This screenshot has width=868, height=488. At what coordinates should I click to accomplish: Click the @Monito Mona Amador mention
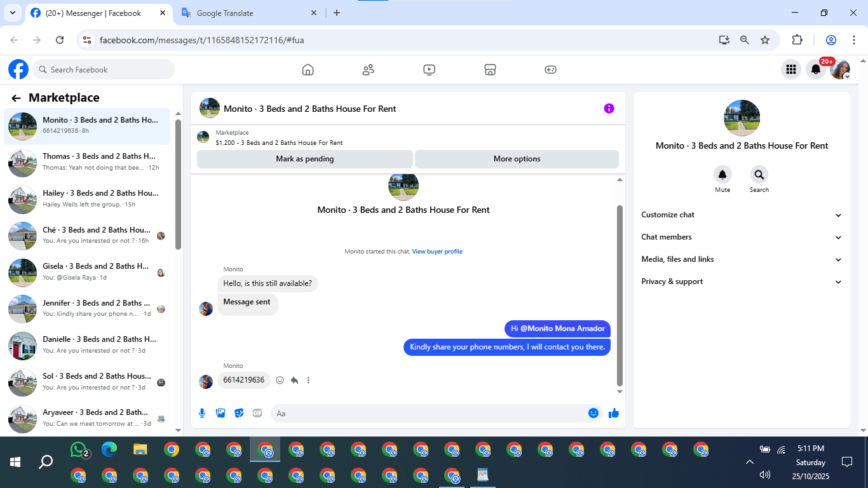click(x=563, y=329)
